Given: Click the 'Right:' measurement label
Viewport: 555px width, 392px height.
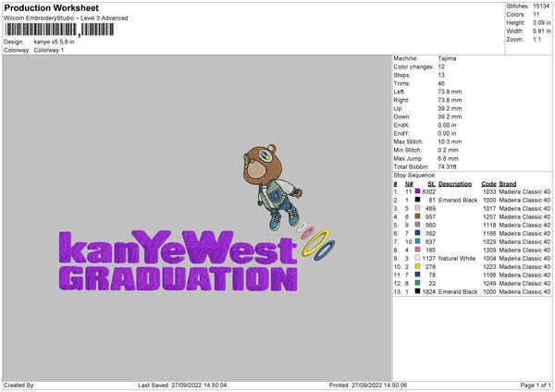Looking at the screenshot, I should (401, 100).
